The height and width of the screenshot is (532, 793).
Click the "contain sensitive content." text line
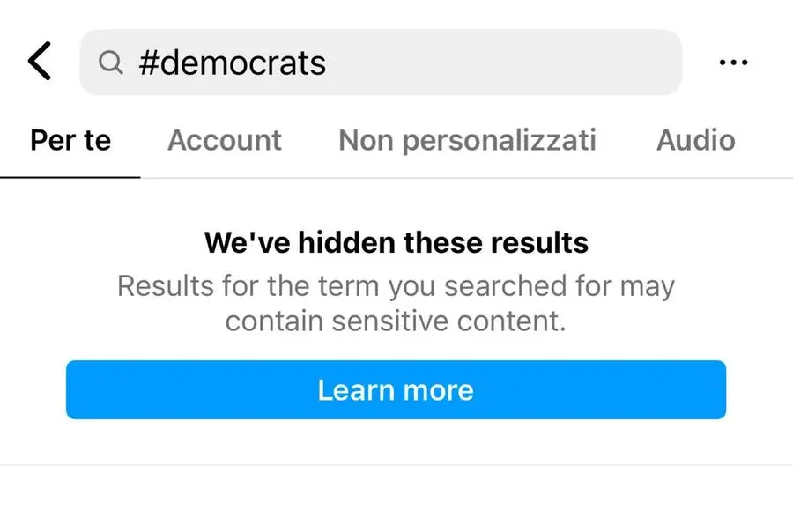coord(396,321)
